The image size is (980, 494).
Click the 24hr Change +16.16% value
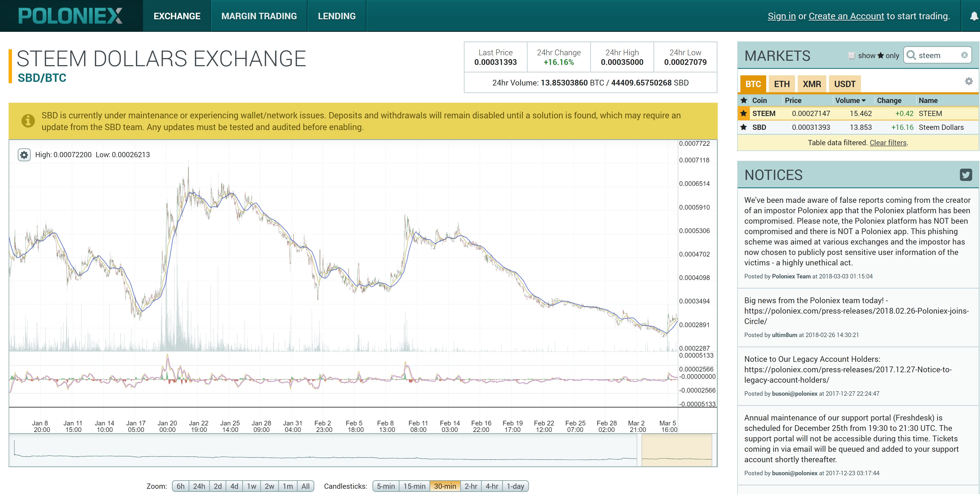coord(558,62)
